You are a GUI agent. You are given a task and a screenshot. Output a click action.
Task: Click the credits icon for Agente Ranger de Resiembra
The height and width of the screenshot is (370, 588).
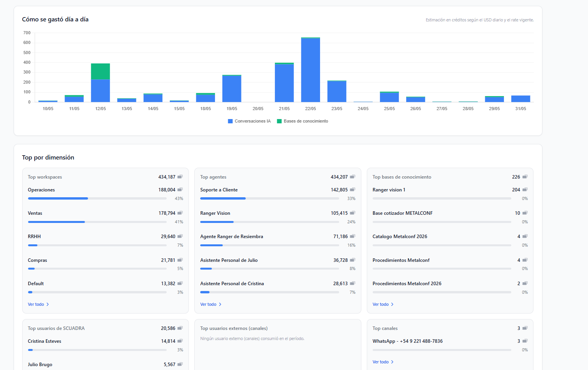coord(352,236)
